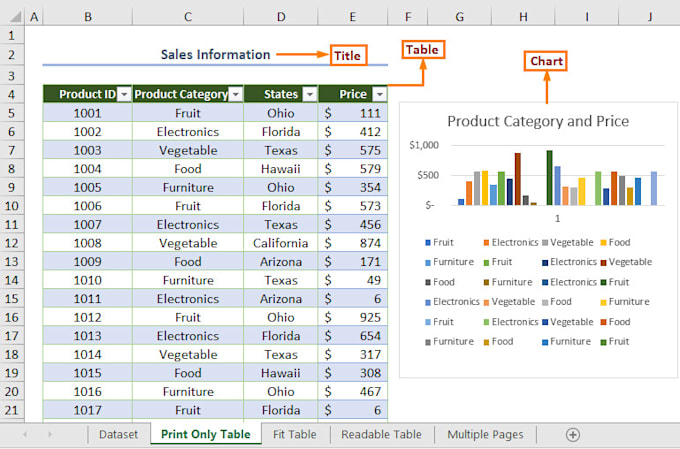Select the Furniture cell in row 20
Screen dimensions: 680x449
pos(188,391)
